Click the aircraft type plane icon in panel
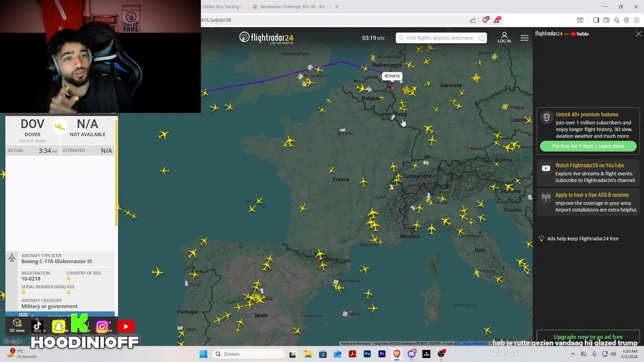 [12, 258]
